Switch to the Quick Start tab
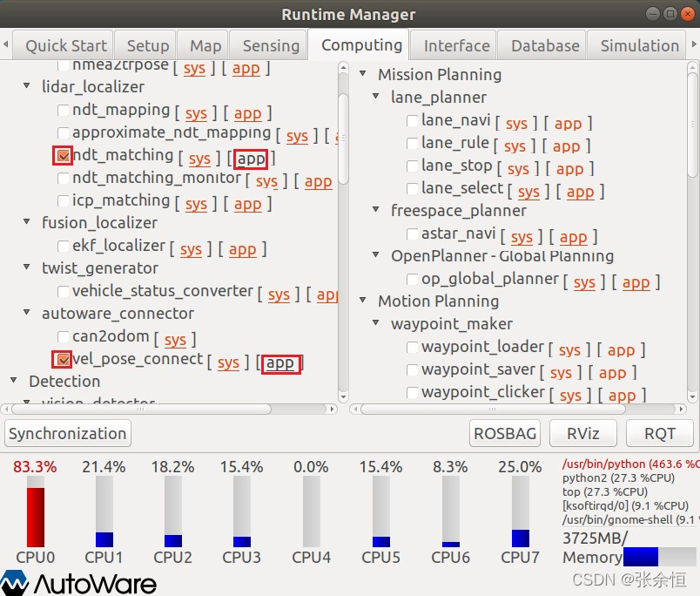700x596 pixels. 63,45
